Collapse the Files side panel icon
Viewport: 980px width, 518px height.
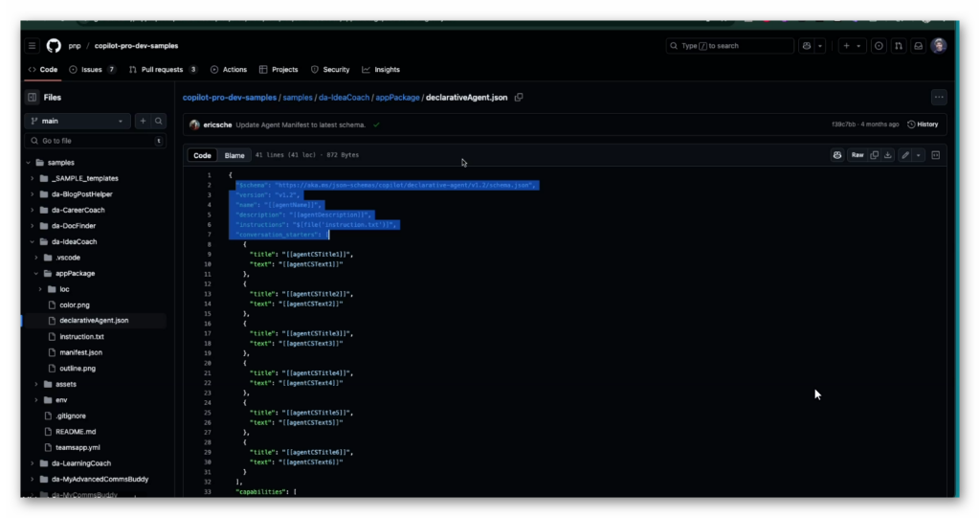32,97
